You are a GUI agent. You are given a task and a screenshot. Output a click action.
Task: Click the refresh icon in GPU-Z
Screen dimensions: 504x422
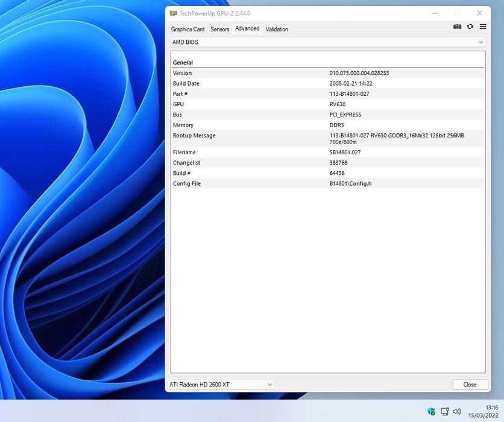[x=470, y=27]
